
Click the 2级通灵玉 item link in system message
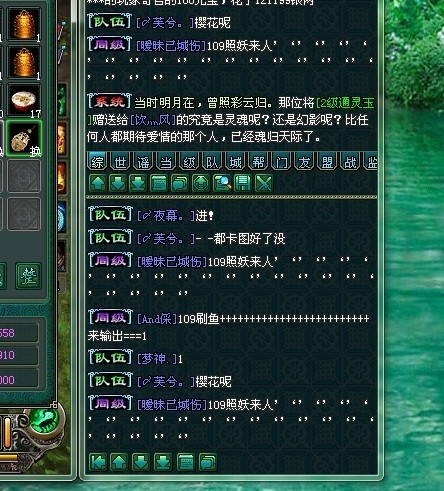pos(345,103)
